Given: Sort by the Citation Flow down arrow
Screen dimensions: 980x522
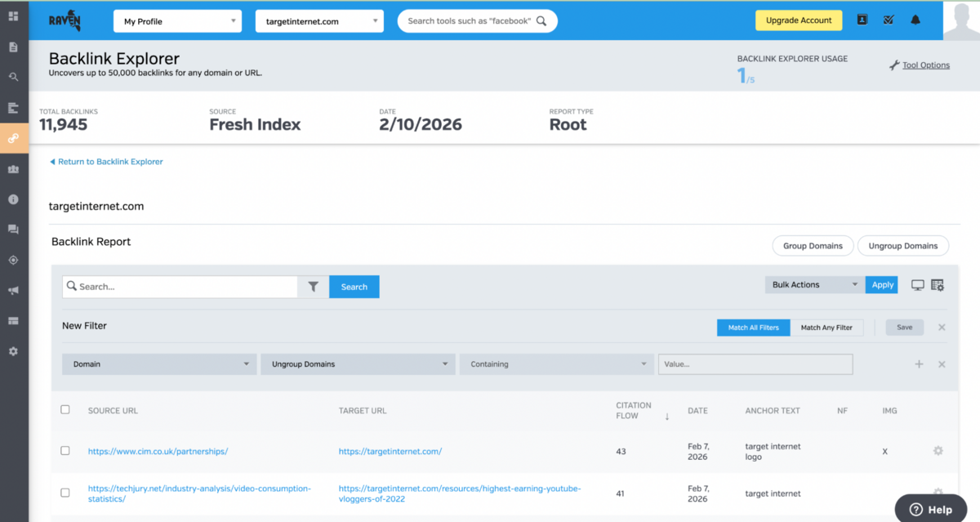Looking at the screenshot, I should point(666,417).
